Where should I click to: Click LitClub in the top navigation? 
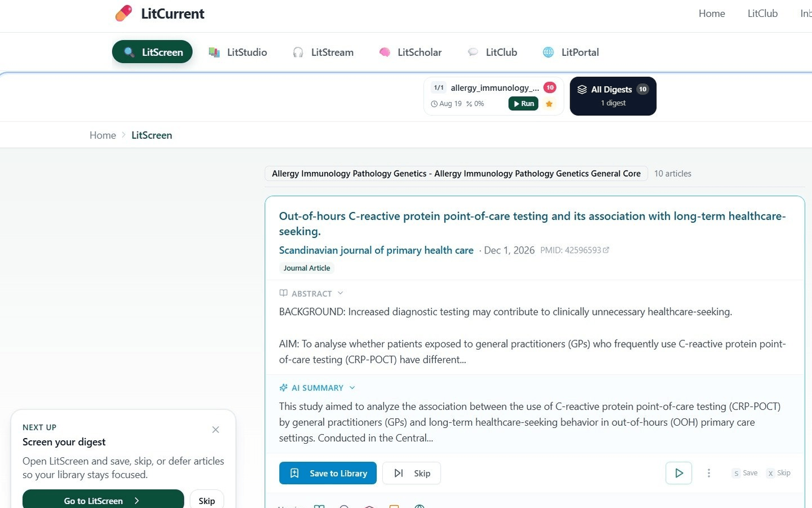coord(762,14)
